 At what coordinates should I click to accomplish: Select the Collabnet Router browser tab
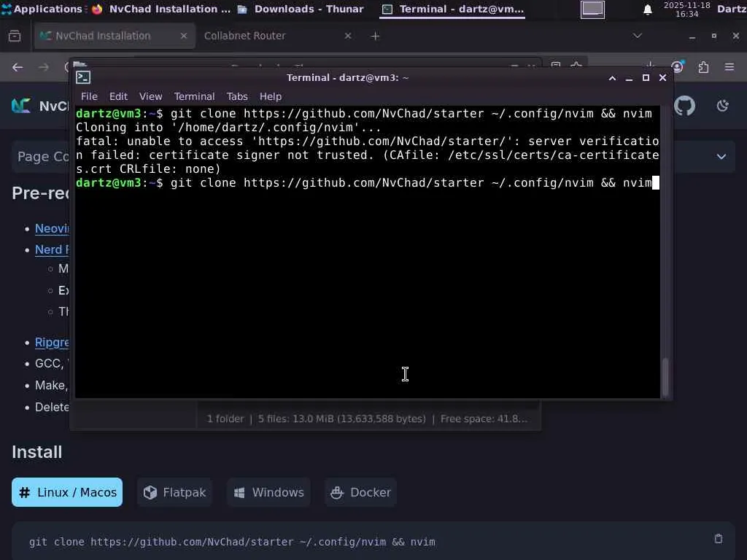coord(276,36)
